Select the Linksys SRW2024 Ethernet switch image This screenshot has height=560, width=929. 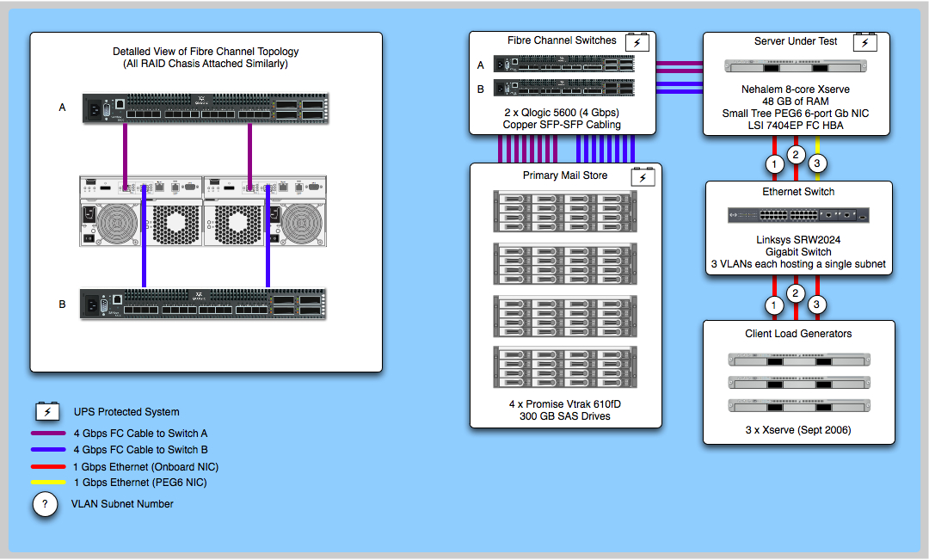(x=798, y=215)
